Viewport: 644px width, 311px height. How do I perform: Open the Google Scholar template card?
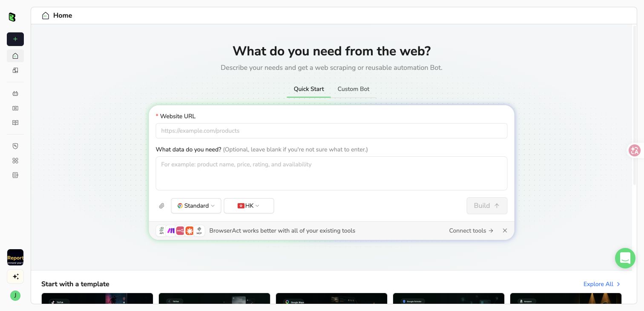point(448,298)
